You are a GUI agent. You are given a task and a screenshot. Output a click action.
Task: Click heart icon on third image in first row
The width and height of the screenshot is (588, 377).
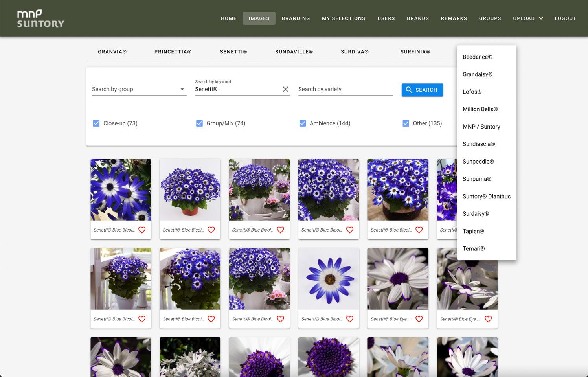coord(280,230)
